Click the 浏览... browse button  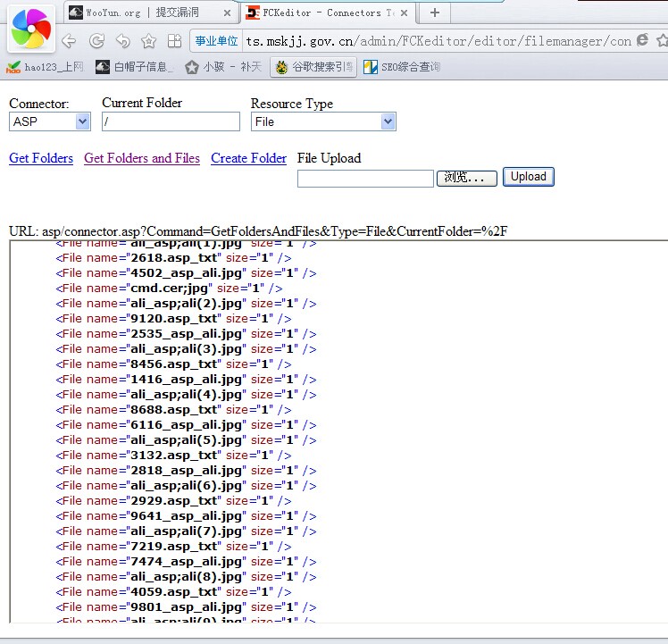pyautogui.click(x=467, y=178)
